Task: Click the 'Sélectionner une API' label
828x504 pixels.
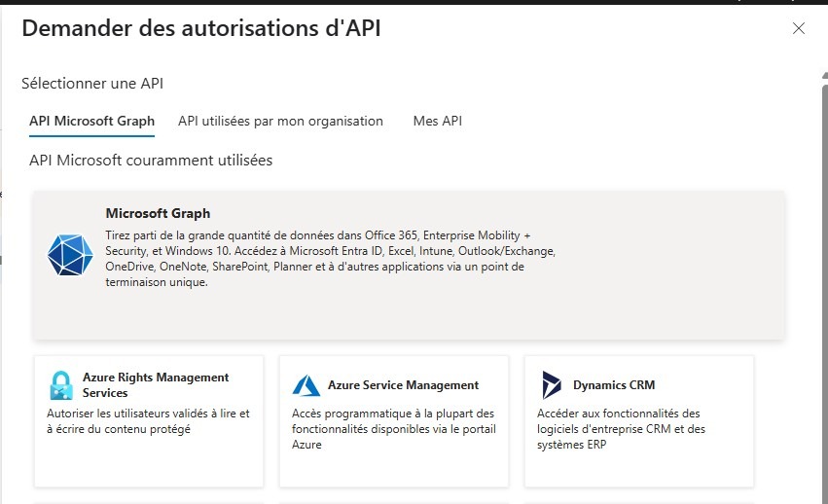Action: (92, 84)
